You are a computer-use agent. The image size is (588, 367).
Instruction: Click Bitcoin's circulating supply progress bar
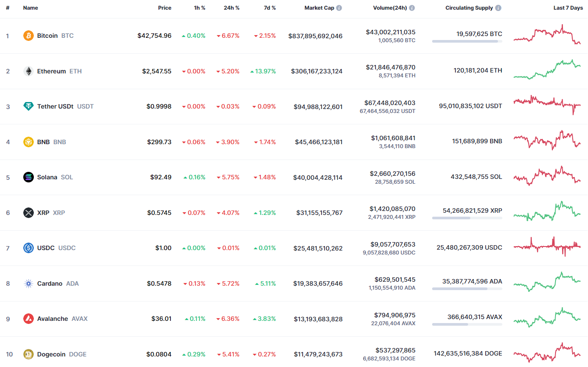(x=467, y=41)
